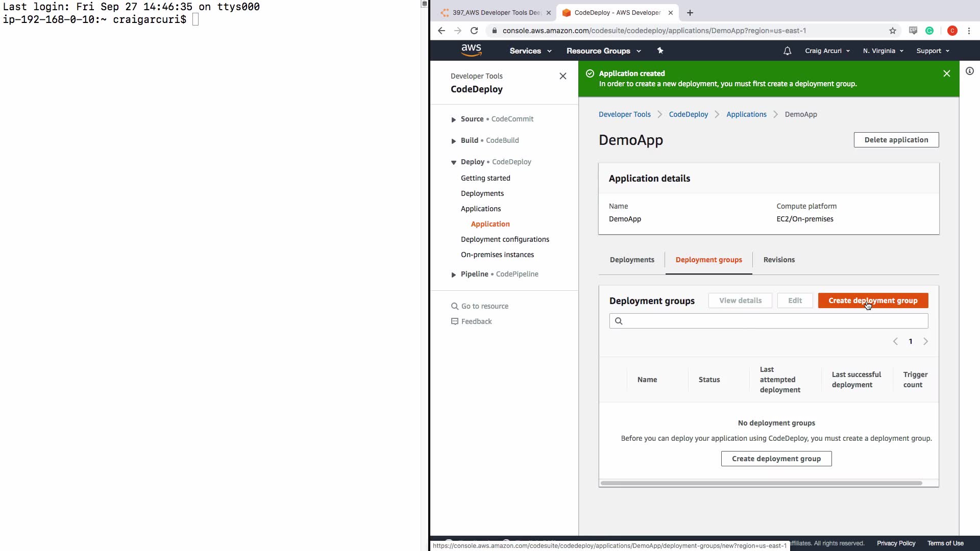The height and width of the screenshot is (551, 980).
Task: Reload the page with refresh icon
Action: 474,31
